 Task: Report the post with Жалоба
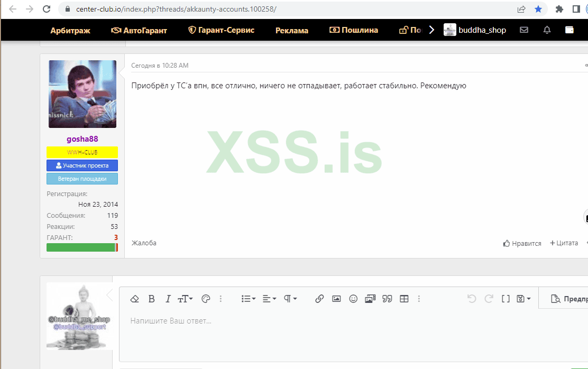point(144,243)
